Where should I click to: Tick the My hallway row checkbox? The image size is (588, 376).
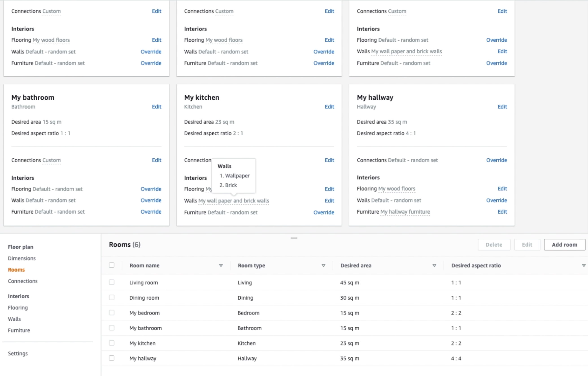(112, 358)
